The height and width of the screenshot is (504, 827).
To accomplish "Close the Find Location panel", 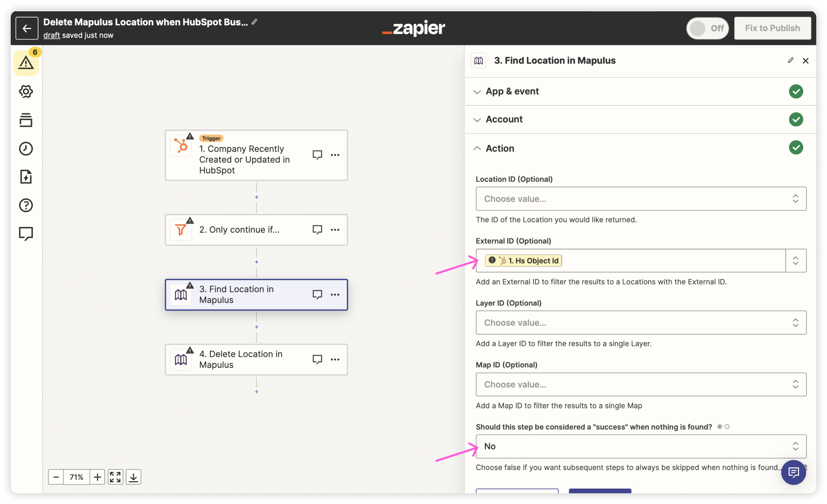I will coord(806,61).
